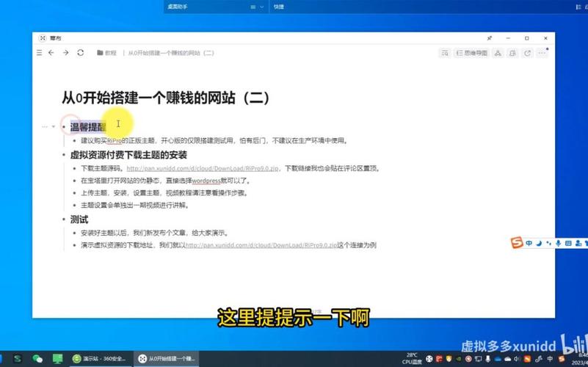The height and width of the screenshot is (367, 588).
Task: Open WeChat from the taskbar
Action: 37,358
